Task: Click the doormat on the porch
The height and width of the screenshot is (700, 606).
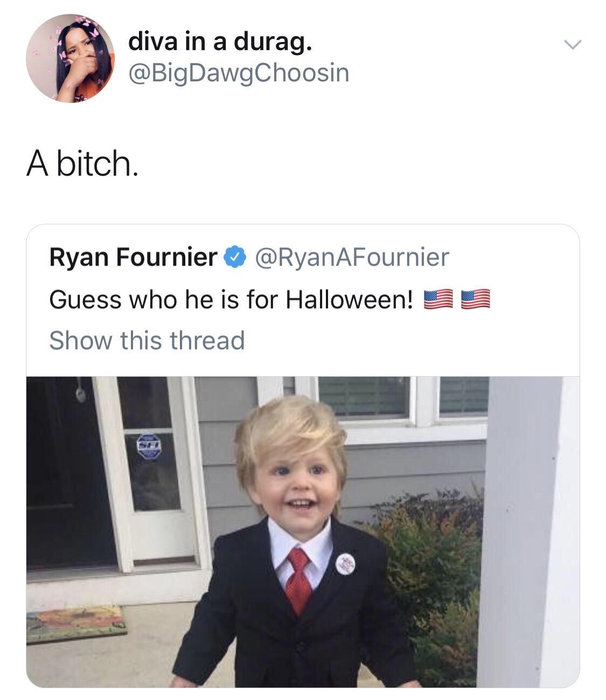Action: [x=76, y=623]
